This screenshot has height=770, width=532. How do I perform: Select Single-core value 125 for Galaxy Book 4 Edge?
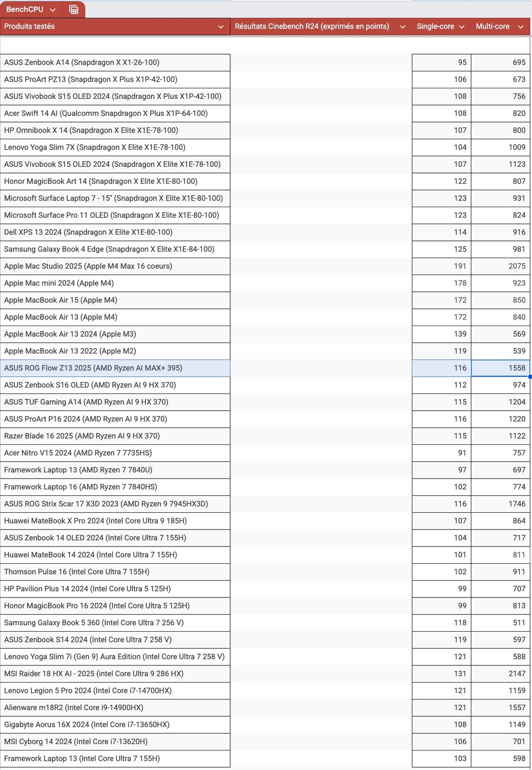pyautogui.click(x=442, y=249)
